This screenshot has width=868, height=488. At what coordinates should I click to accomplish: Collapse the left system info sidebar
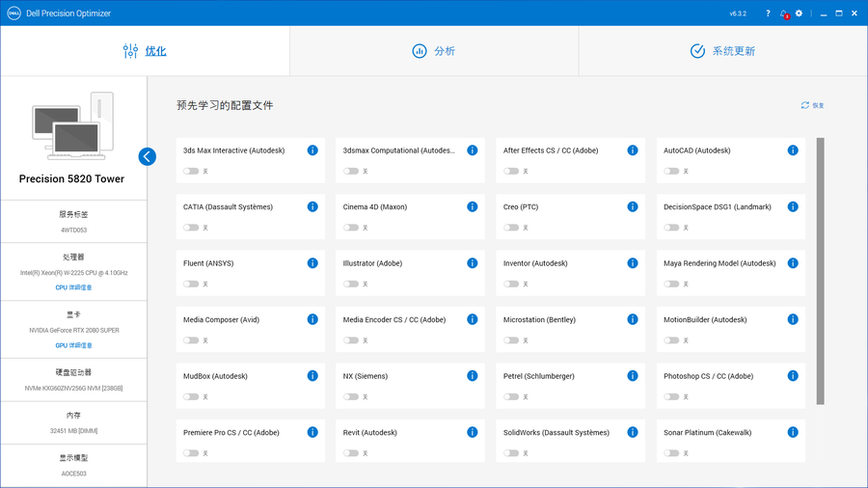(x=147, y=156)
